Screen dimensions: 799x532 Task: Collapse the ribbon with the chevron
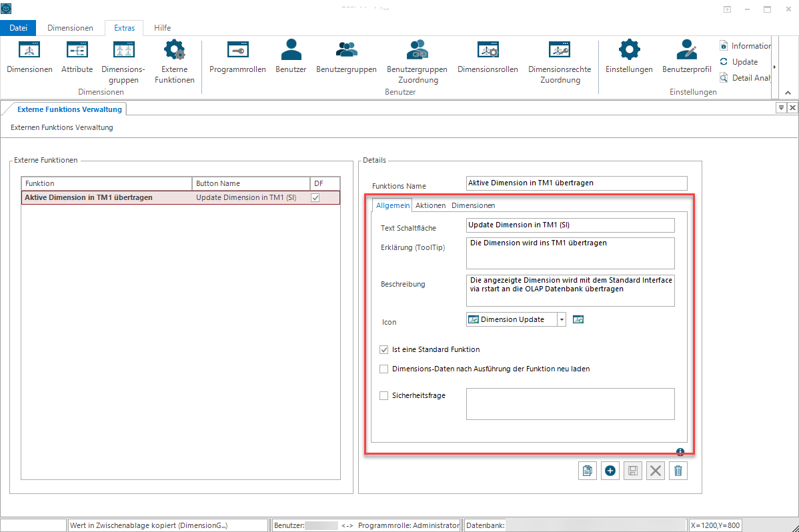[x=788, y=93]
